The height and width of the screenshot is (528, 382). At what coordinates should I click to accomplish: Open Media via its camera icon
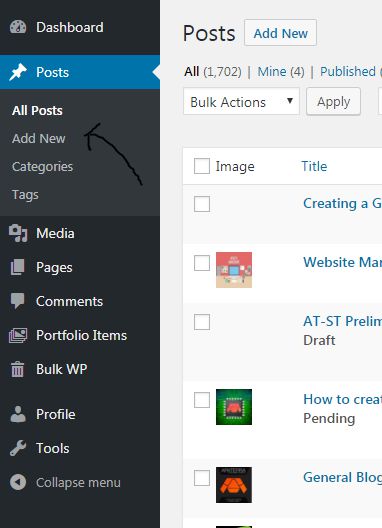[18, 233]
